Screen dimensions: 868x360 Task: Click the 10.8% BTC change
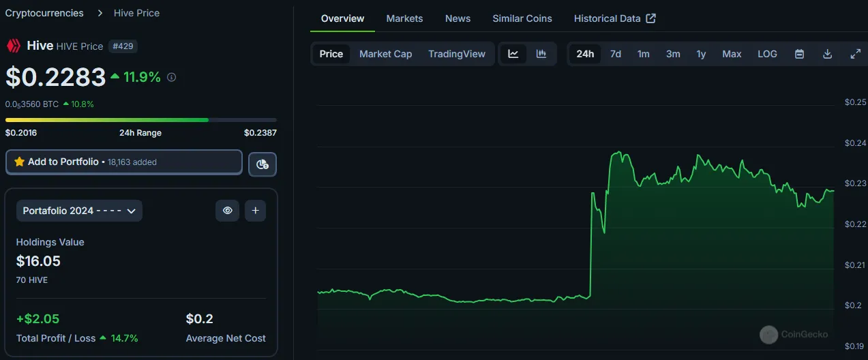coord(78,104)
